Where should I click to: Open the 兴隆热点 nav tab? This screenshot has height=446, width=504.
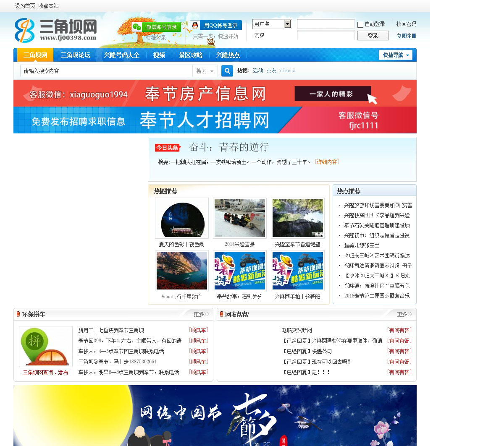(228, 55)
